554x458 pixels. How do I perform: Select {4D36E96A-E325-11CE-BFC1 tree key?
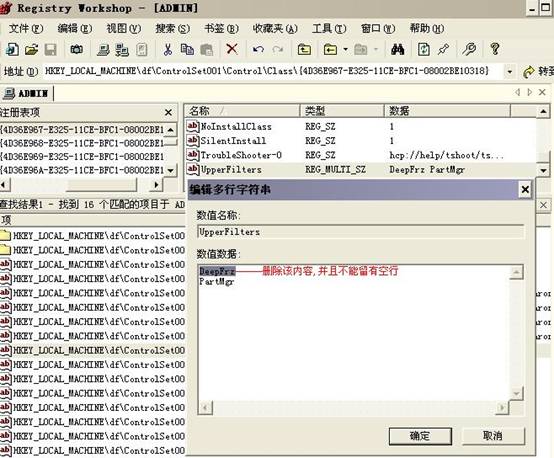(x=82, y=170)
